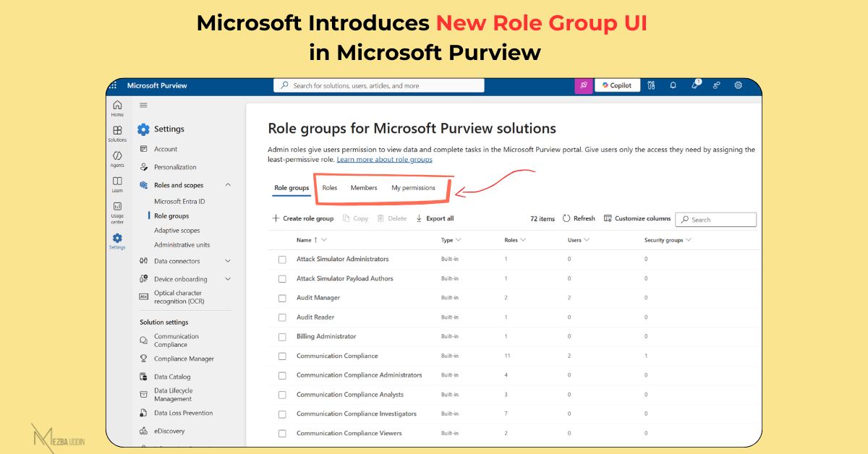Switch to the My permissions tab

pyautogui.click(x=414, y=188)
